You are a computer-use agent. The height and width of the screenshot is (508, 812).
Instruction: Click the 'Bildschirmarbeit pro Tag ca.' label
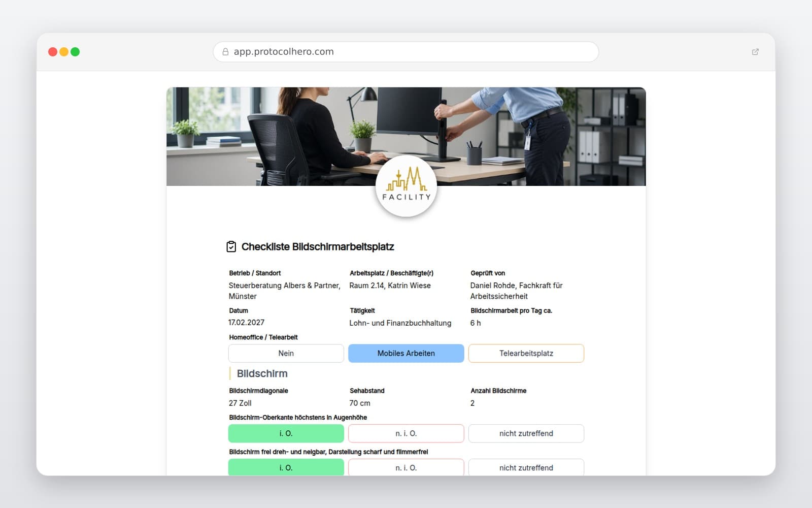[x=511, y=311]
